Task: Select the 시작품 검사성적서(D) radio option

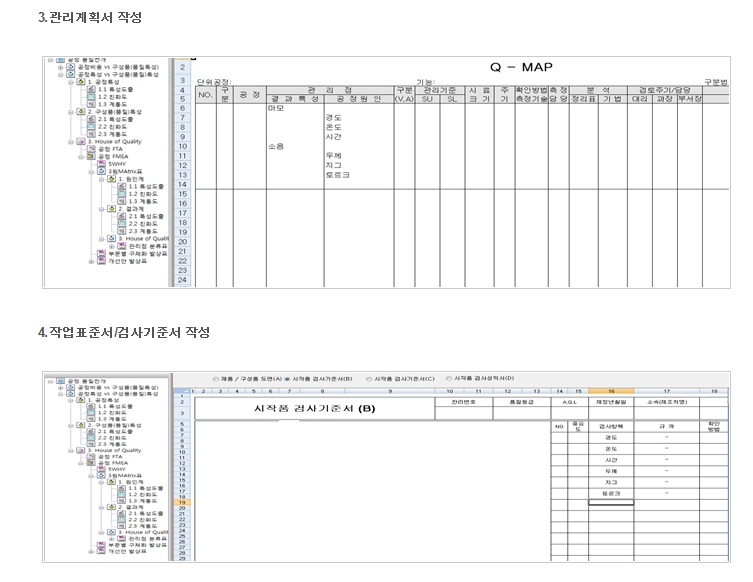Action: point(449,379)
